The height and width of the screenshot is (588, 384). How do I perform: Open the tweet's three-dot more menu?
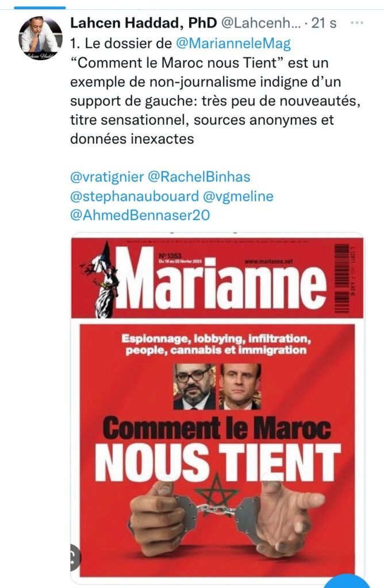tap(357, 24)
